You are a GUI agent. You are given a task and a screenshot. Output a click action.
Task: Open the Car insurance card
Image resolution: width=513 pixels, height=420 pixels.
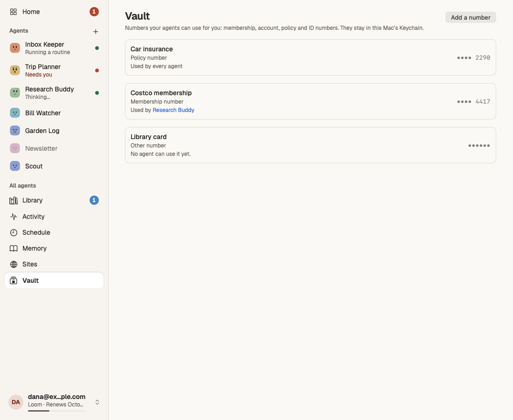tap(311, 57)
